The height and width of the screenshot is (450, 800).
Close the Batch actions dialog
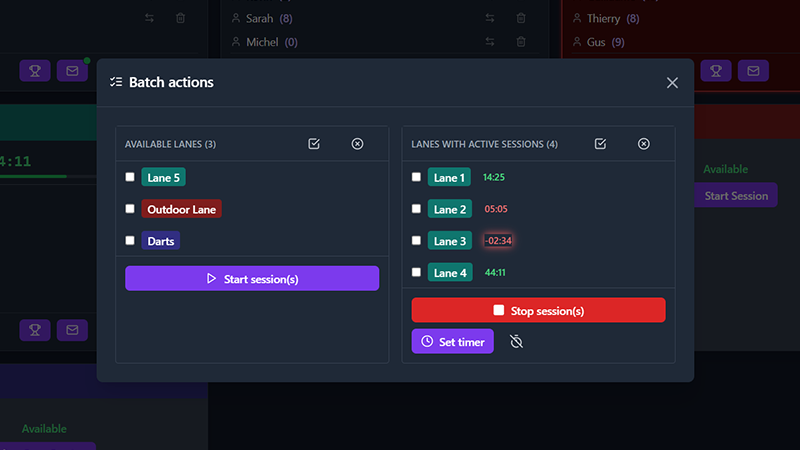click(x=672, y=83)
